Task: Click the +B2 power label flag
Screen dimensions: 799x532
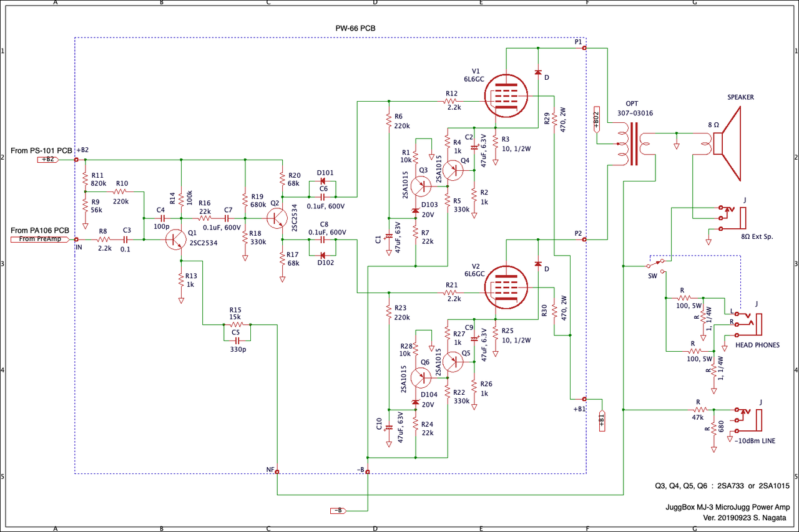Action: coord(48,160)
